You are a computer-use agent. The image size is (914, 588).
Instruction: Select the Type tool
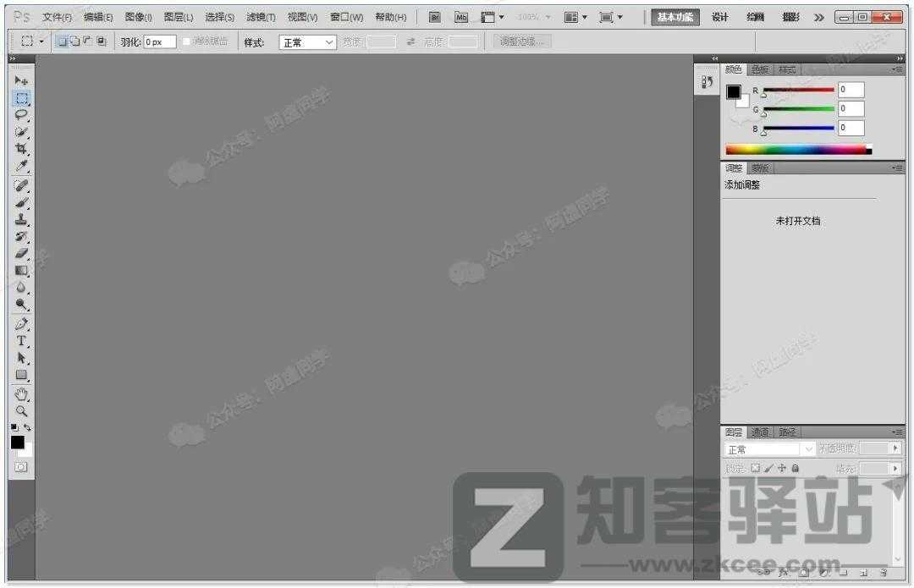21,340
